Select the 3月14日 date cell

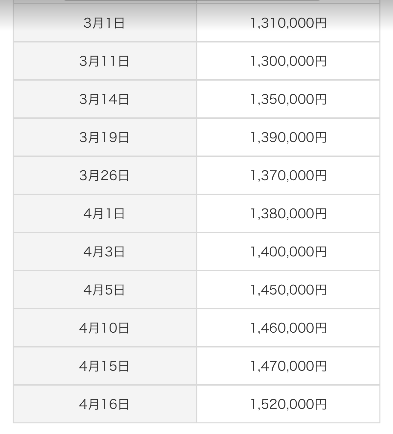coord(105,99)
